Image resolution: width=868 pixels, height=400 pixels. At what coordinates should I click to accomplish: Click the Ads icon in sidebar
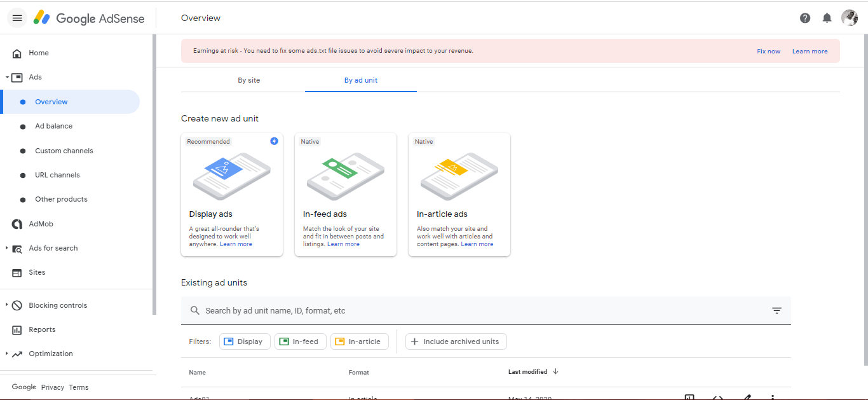(x=17, y=78)
